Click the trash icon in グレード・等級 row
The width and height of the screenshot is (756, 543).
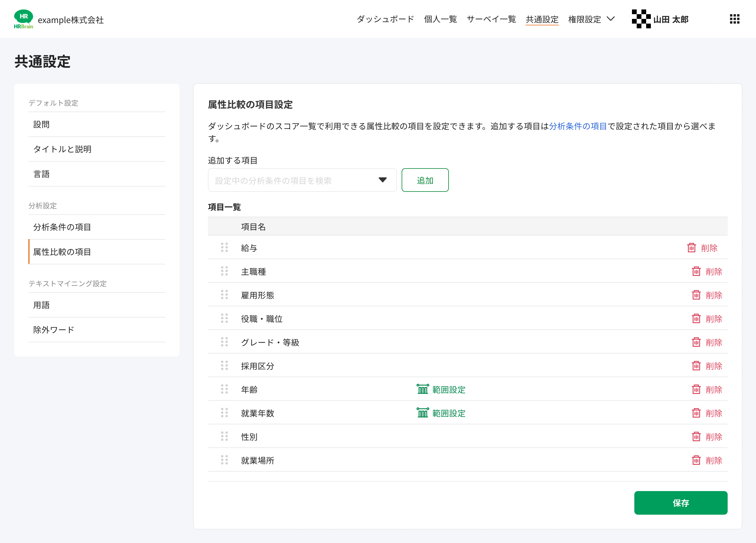pyautogui.click(x=696, y=342)
